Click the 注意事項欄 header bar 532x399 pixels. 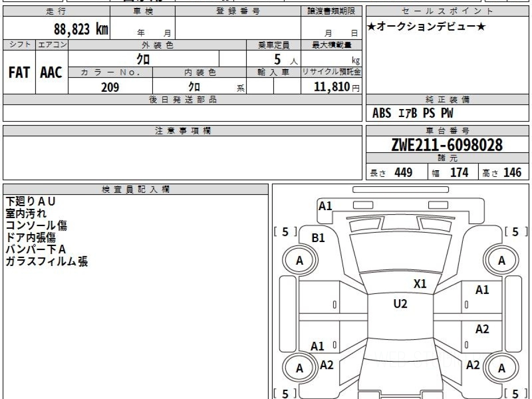182,131
